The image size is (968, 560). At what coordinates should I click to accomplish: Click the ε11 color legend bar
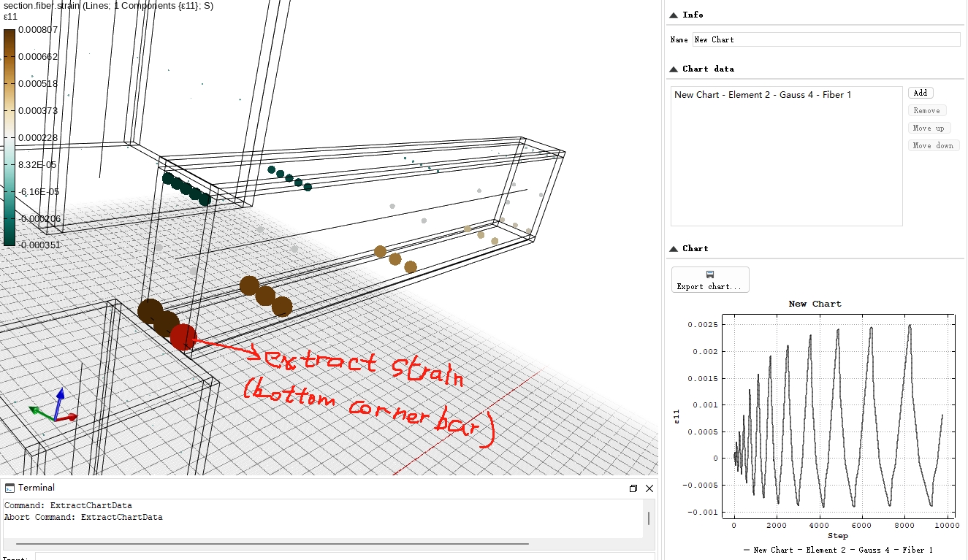(x=9, y=137)
